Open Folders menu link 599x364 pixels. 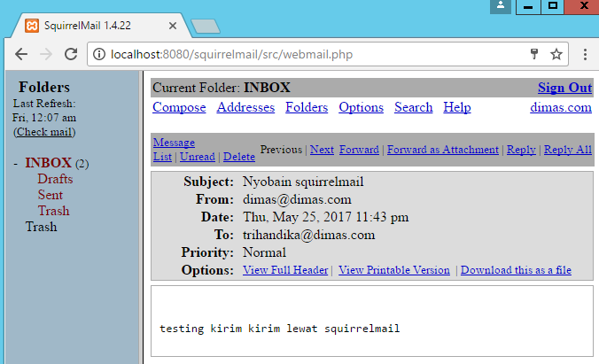(307, 107)
